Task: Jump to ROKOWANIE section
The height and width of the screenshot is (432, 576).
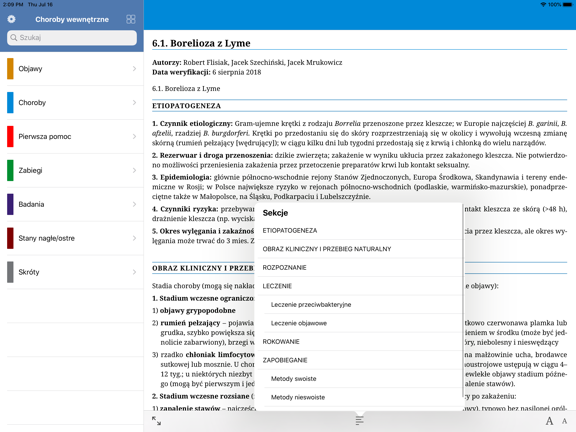Action: pyautogui.click(x=359, y=342)
